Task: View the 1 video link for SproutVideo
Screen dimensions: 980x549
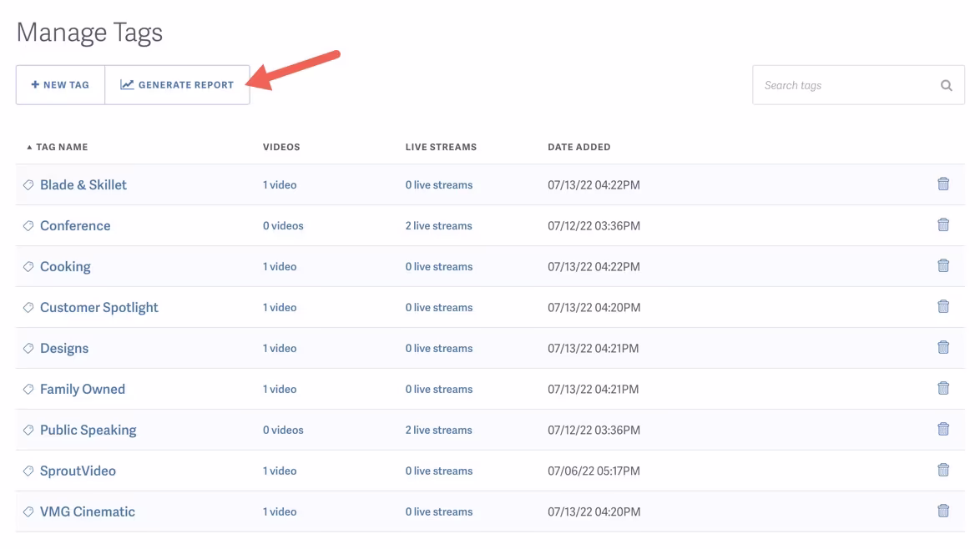Action: click(x=280, y=471)
